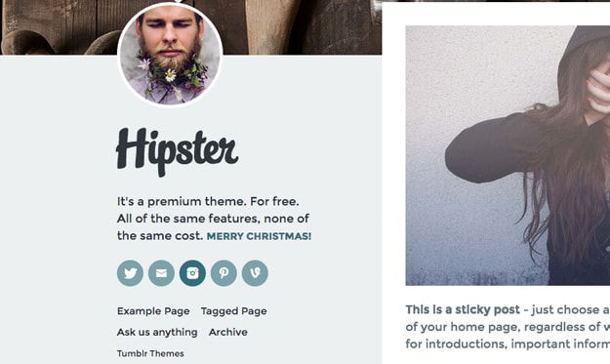Open the Example Page link
610x364 pixels.
click(153, 311)
